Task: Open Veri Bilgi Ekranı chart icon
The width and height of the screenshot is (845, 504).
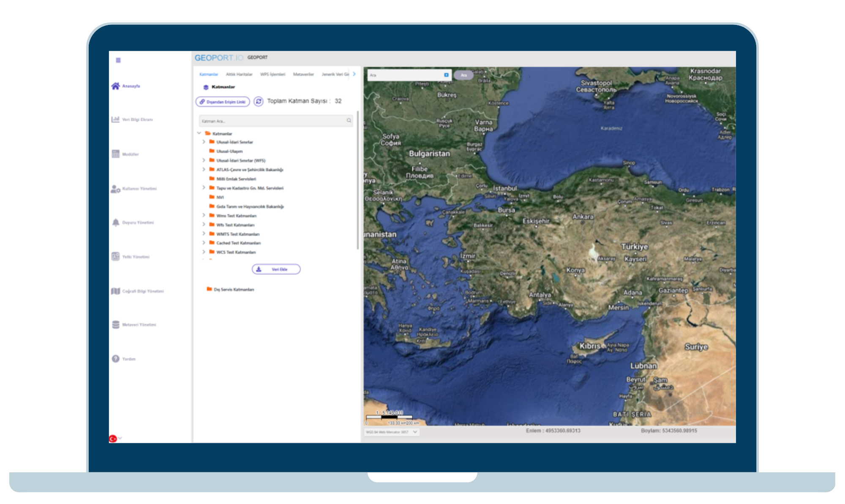Action: (x=115, y=119)
